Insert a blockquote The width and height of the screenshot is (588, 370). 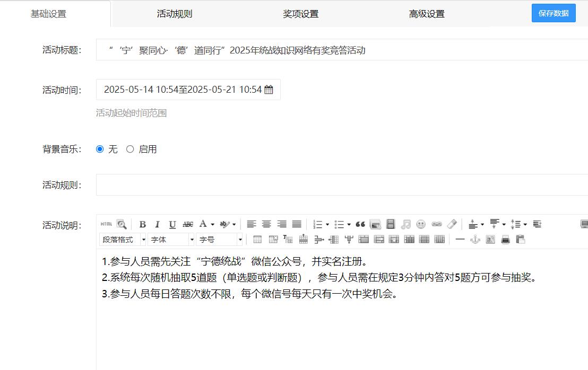360,224
